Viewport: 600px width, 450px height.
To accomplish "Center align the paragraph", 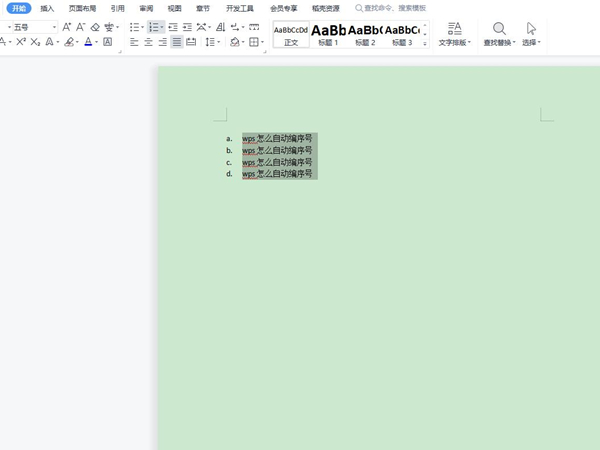I will tap(148, 42).
